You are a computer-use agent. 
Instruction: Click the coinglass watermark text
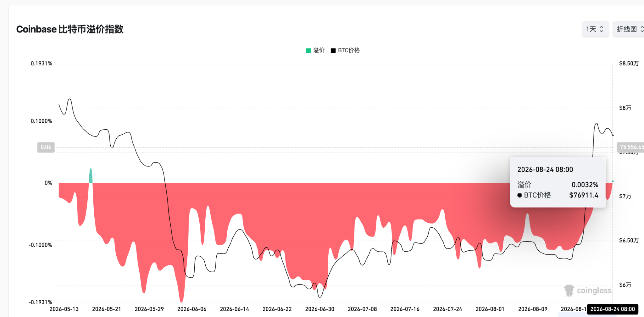(594, 291)
